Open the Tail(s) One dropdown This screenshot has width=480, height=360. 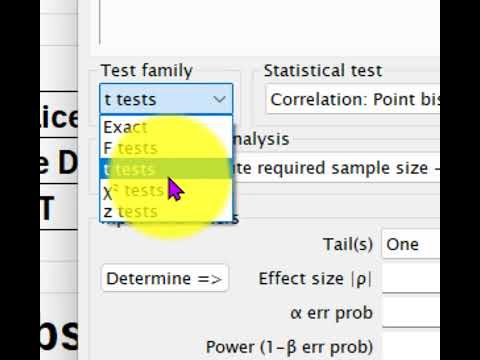click(x=411, y=244)
